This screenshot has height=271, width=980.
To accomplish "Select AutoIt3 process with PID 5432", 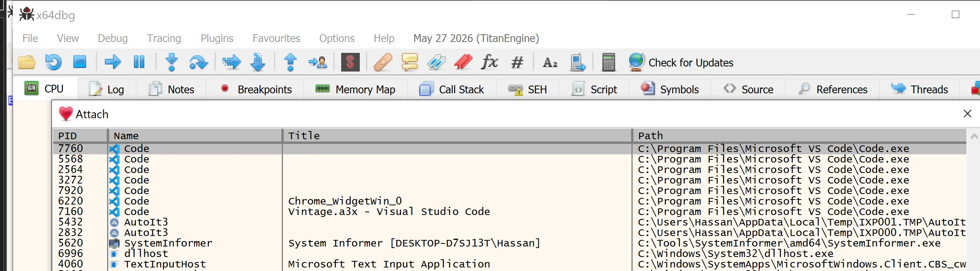I will (510, 222).
